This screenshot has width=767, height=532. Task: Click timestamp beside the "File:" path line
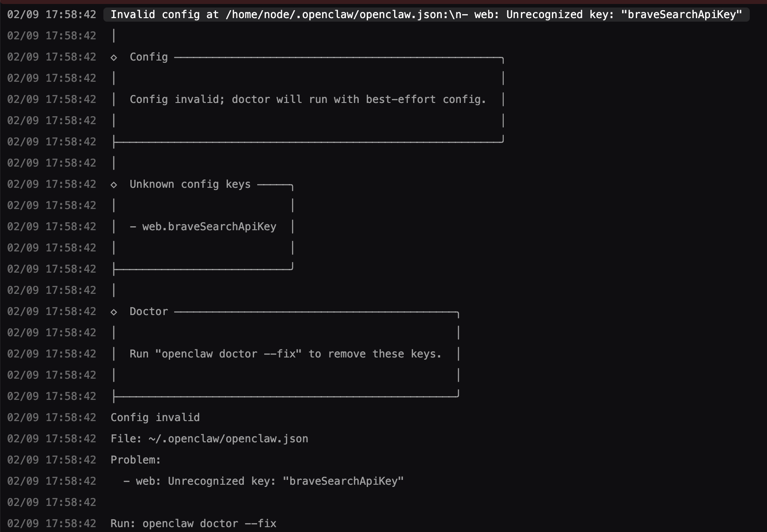[52, 439]
